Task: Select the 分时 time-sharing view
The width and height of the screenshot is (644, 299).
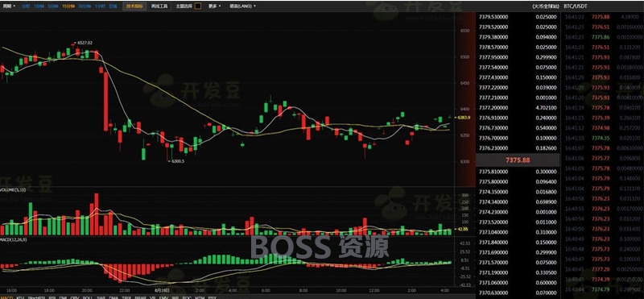Action: click(26, 6)
